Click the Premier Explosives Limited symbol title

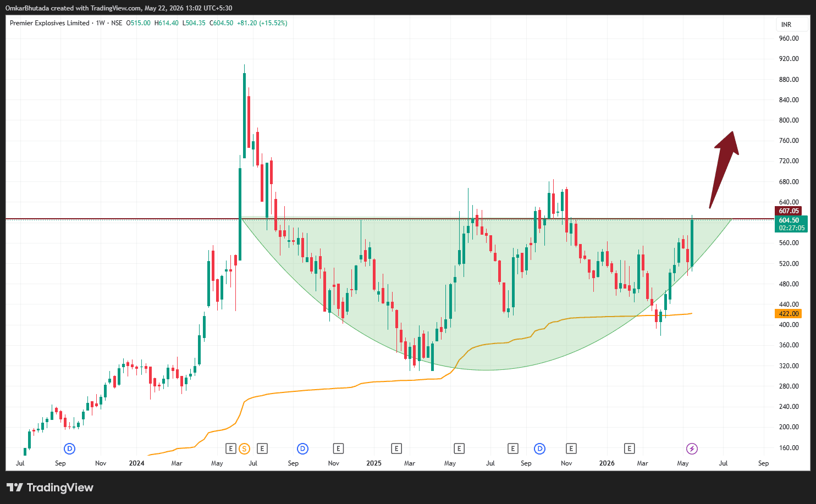tap(49, 23)
